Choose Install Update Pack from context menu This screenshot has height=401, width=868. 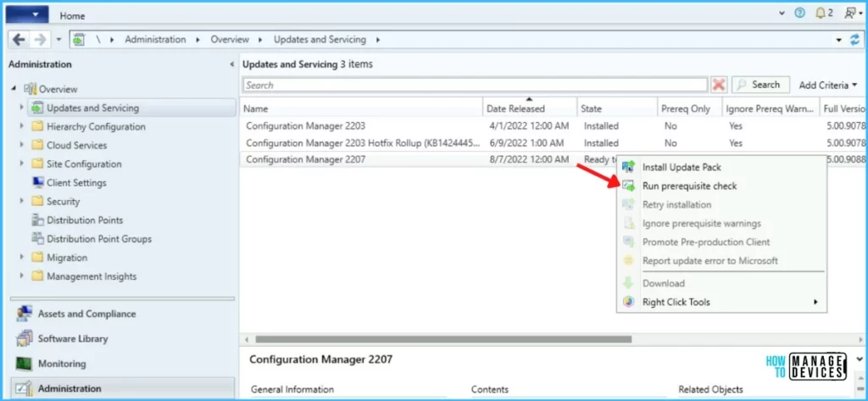(x=722, y=167)
